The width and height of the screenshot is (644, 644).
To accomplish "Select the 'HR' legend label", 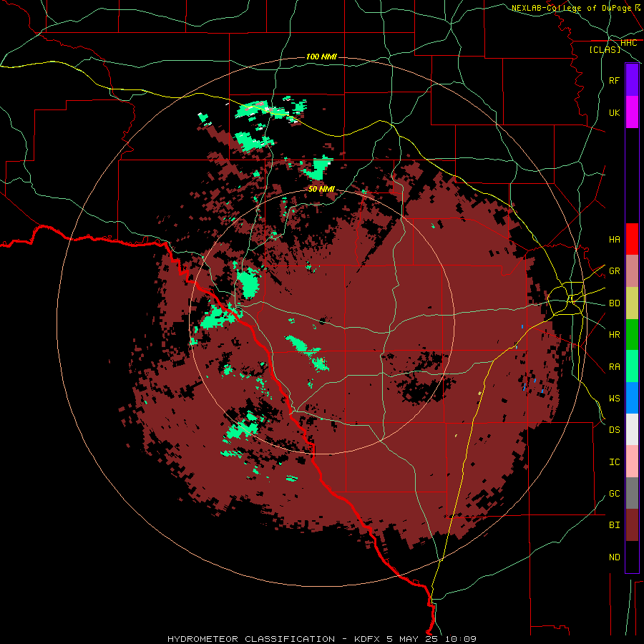I will [614, 335].
